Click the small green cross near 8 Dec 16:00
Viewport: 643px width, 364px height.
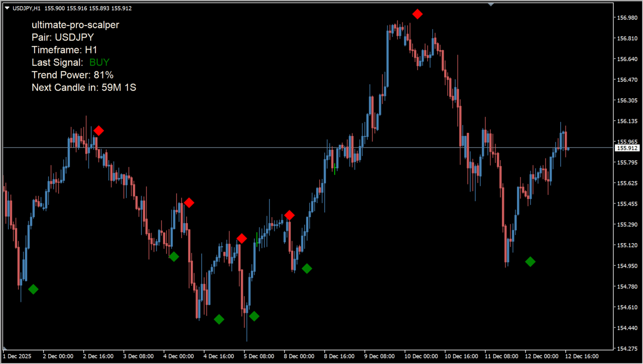tap(335, 167)
